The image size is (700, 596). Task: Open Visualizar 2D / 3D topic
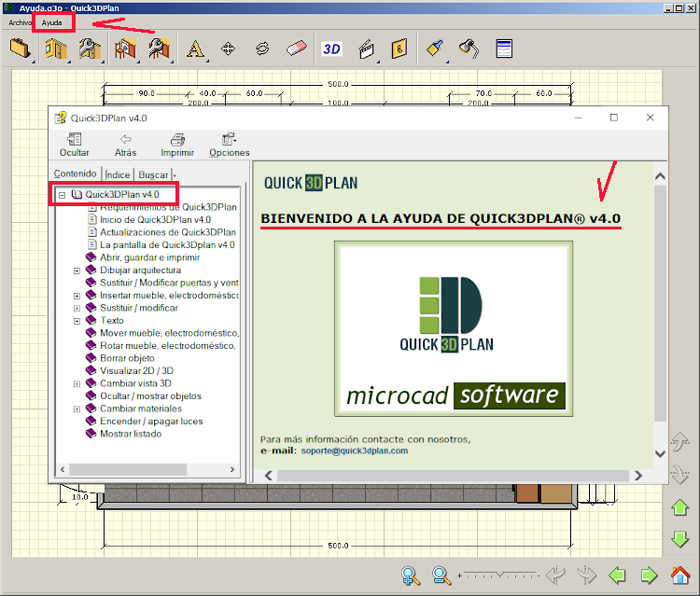[x=136, y=370]
